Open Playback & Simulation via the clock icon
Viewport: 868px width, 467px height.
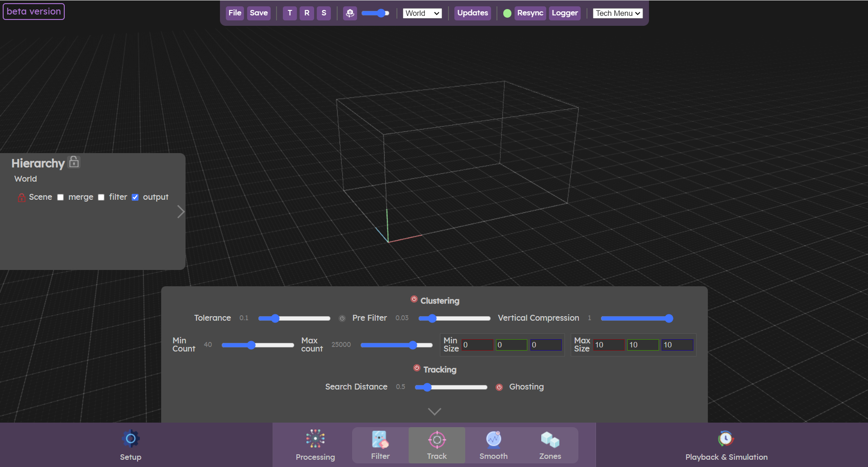tap(725, 438)
